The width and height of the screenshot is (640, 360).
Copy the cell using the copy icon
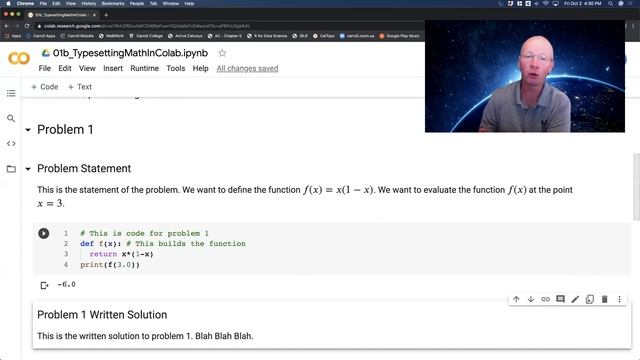point(590,299)
